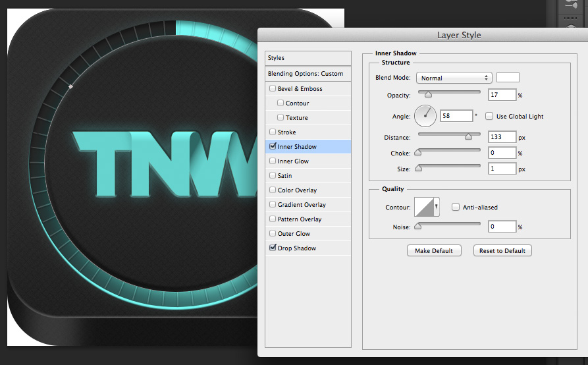Click the Layer Style dialog title bar
588x365 pixels.
pyautogui.click(x=423, y=35)
